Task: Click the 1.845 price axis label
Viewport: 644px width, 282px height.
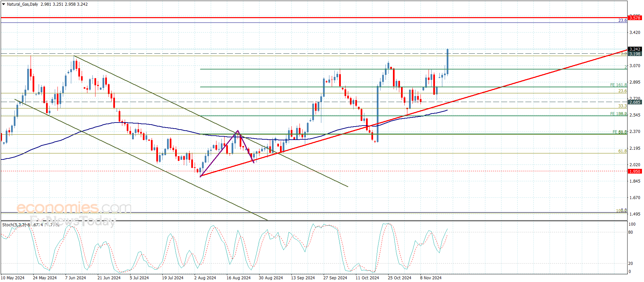Action: 635,181
